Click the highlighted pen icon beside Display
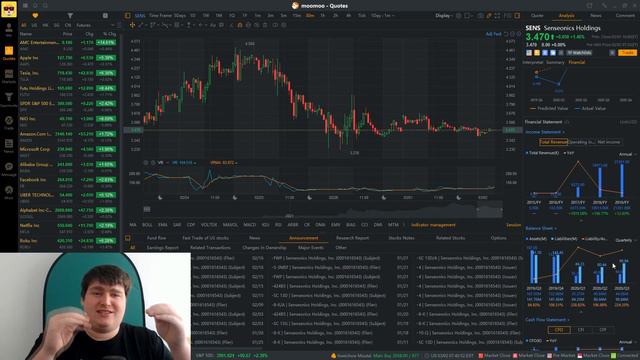Screen dimensions: 640x360 489,16
